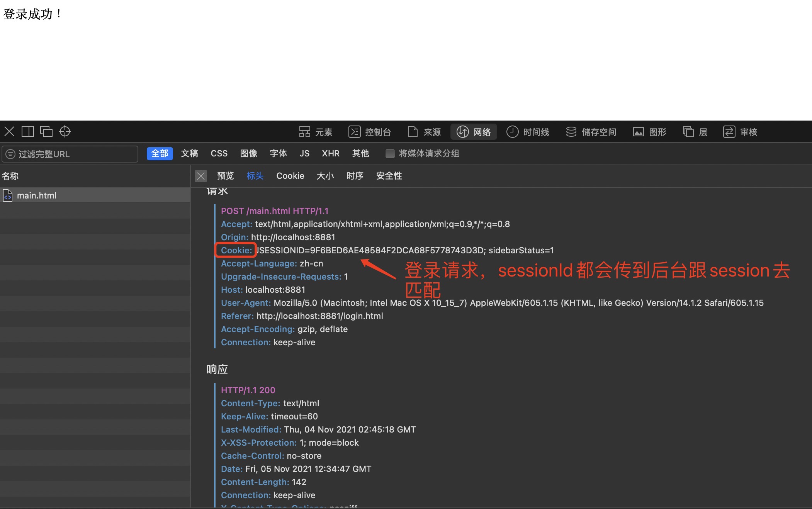The width and height of the screenshot is (812, 509).
Task: Open the 时间线 (Timelines) panel
Action: (x=528, y=132)
